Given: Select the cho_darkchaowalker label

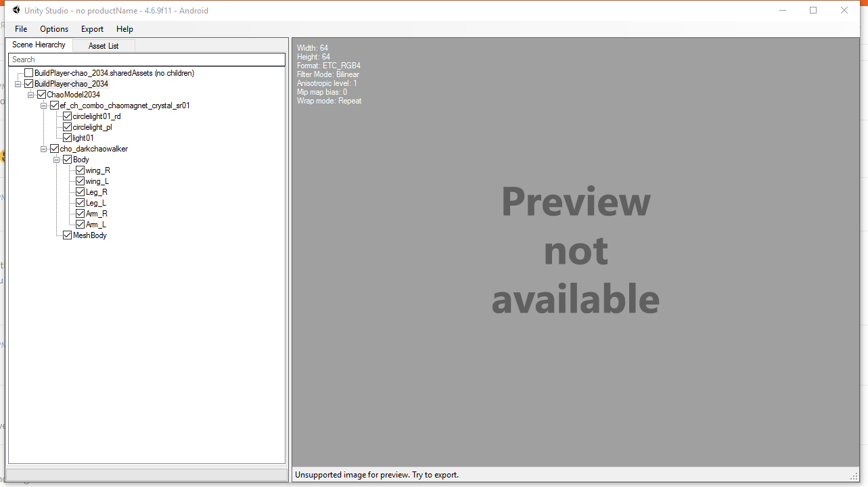Looking at the screenshot, I should [x=93, y=149].
